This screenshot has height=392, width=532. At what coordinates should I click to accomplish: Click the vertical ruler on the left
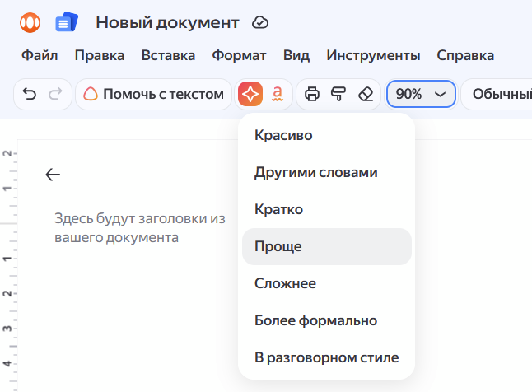[8, 265]
